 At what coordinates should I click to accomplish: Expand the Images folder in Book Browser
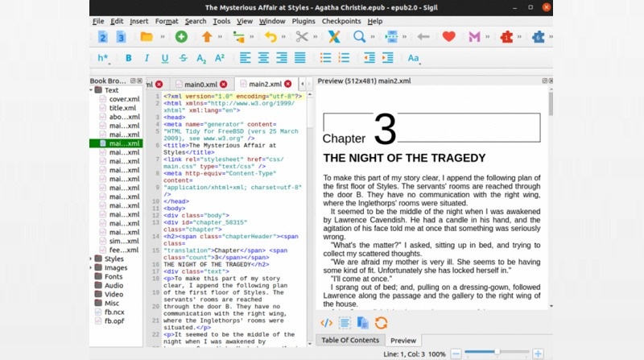91,267
